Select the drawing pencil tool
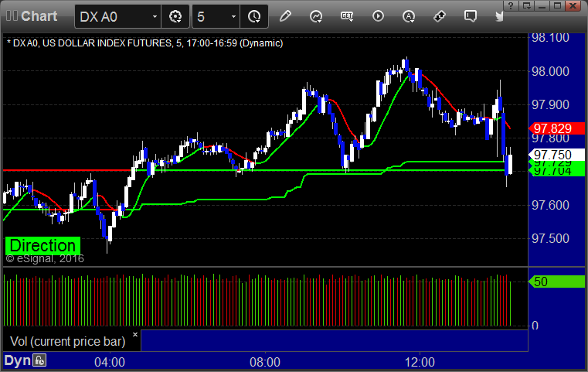The image size is (588, 372). click(285, 16)
